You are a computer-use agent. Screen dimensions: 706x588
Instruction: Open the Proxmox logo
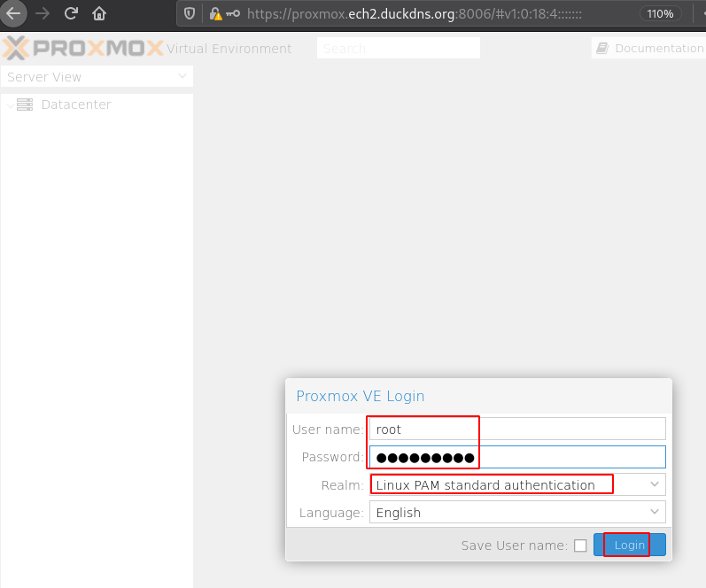(83, 48)
